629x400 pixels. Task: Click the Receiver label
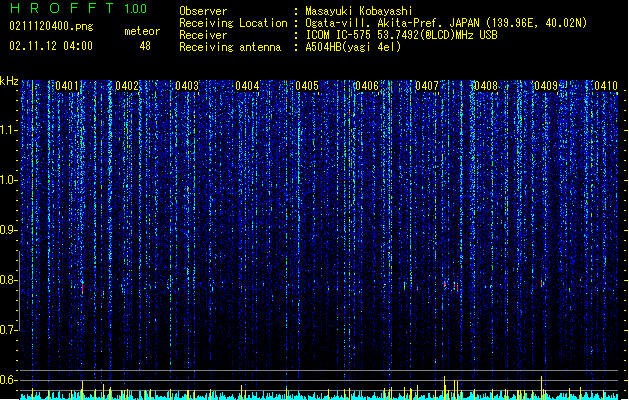[x=203, y=35]
